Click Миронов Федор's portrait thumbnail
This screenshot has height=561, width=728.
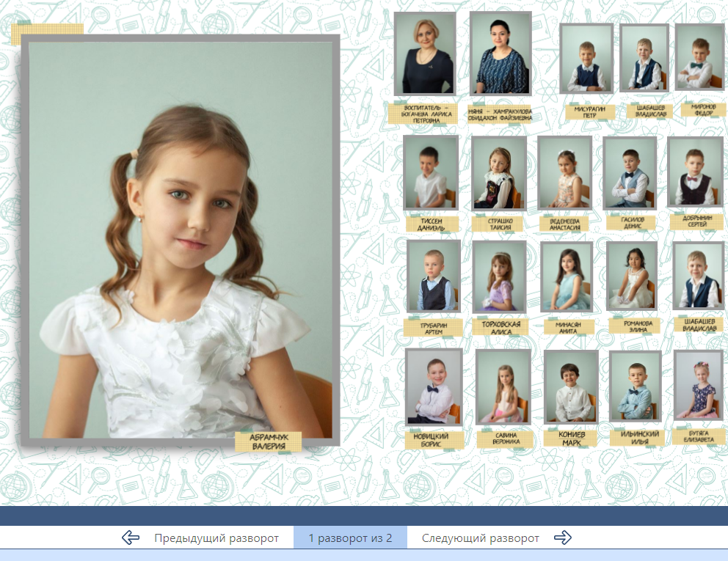pyautogui.click(x=699, y=58)
